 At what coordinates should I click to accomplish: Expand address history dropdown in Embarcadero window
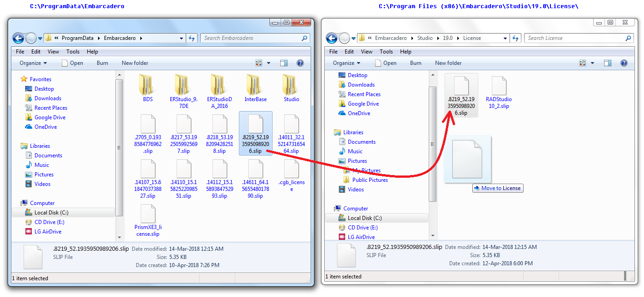tap(182, 38)
